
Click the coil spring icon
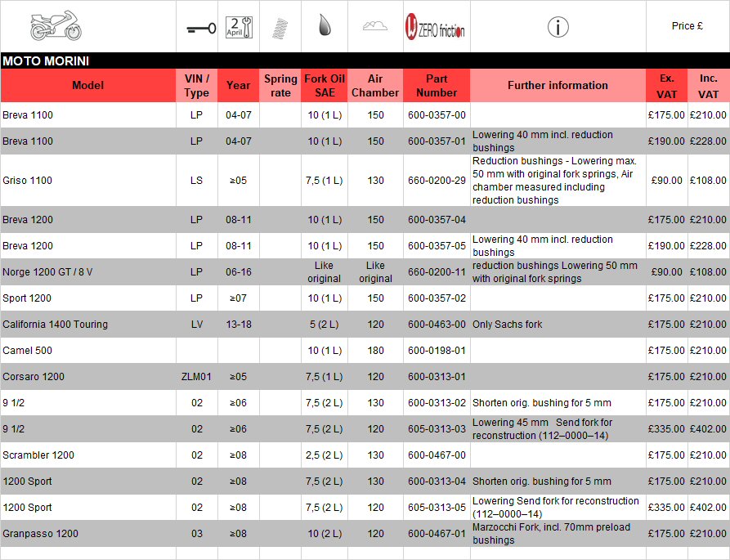coord(280,27)
